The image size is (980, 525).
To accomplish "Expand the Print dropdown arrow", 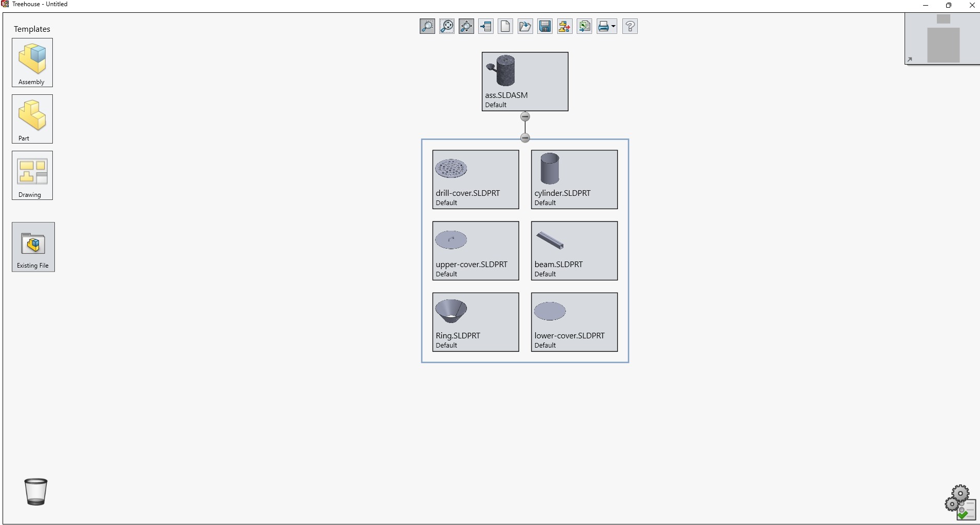I will [614, 27].
